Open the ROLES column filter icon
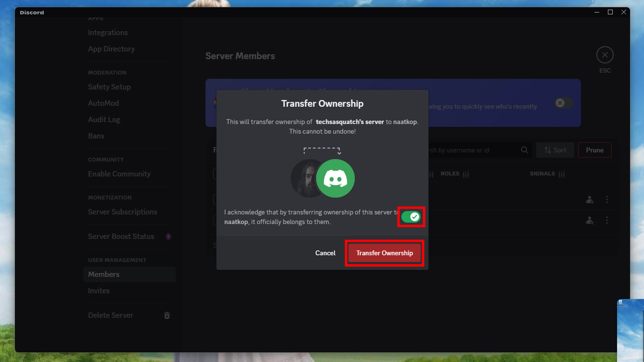Screen dimensions: 644x362 [465, 174]
